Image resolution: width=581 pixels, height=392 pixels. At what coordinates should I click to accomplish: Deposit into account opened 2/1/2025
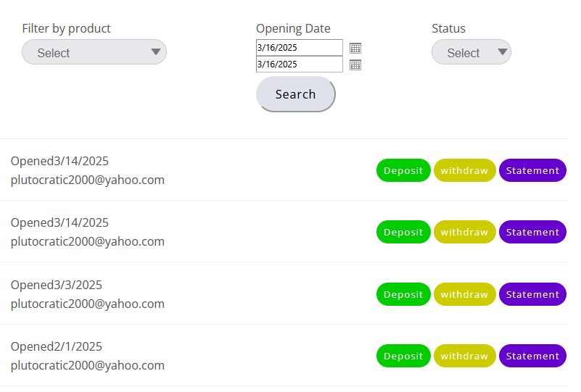[x=403, y=356]
